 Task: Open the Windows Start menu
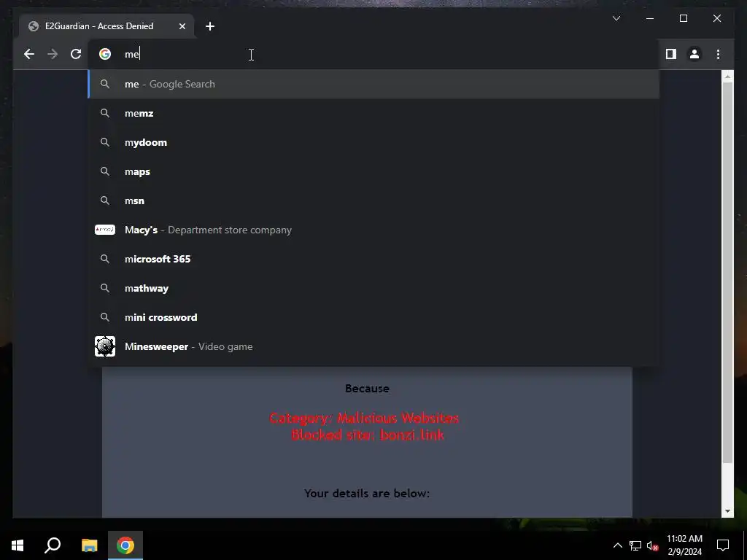pyautogui.click(x=18, y=545)
